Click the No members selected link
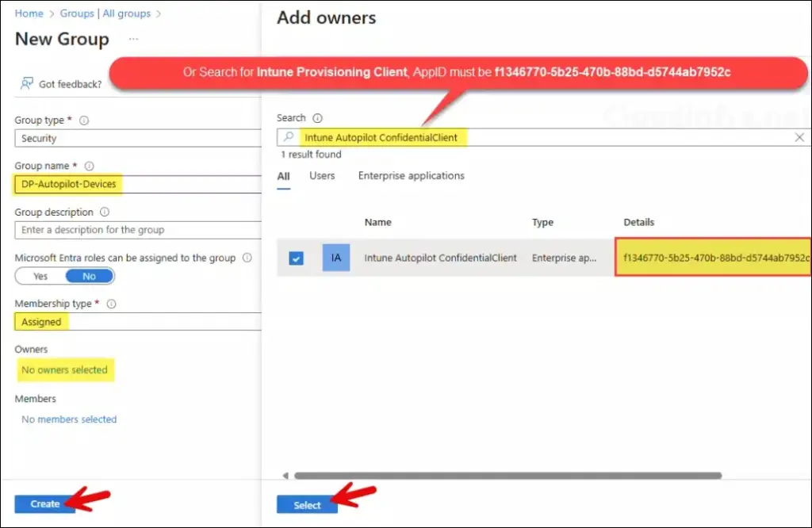The height and width of the screenshot is (528, 812). [69, 419]
